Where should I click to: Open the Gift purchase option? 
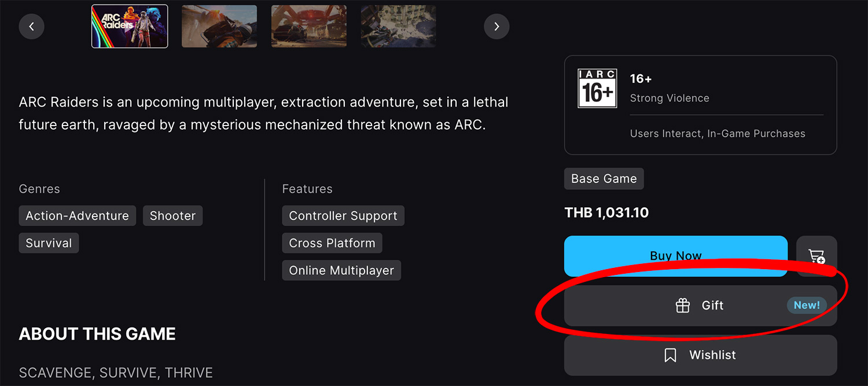(712, 306)
